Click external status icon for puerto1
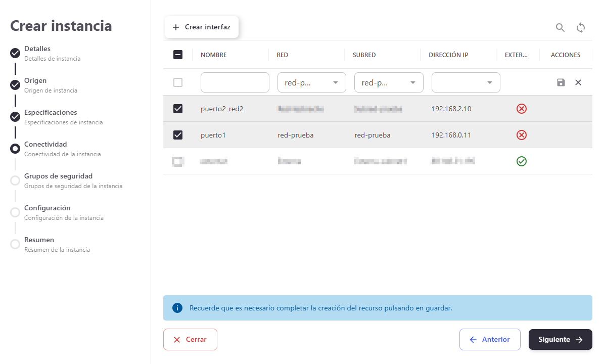 coord(522,135)
